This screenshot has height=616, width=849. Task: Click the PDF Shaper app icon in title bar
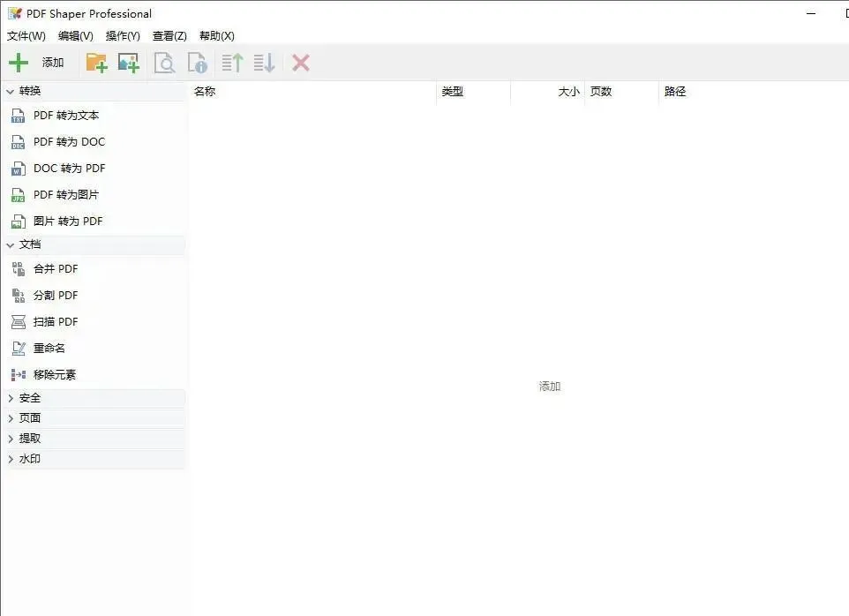(15, 13)
